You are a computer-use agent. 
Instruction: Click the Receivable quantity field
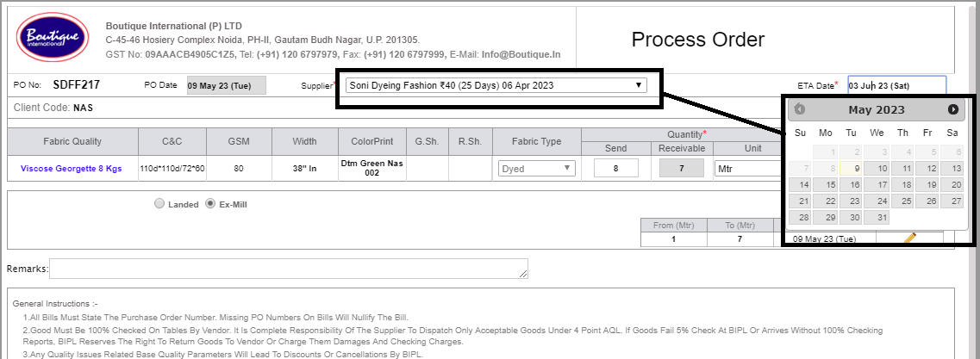681,168
